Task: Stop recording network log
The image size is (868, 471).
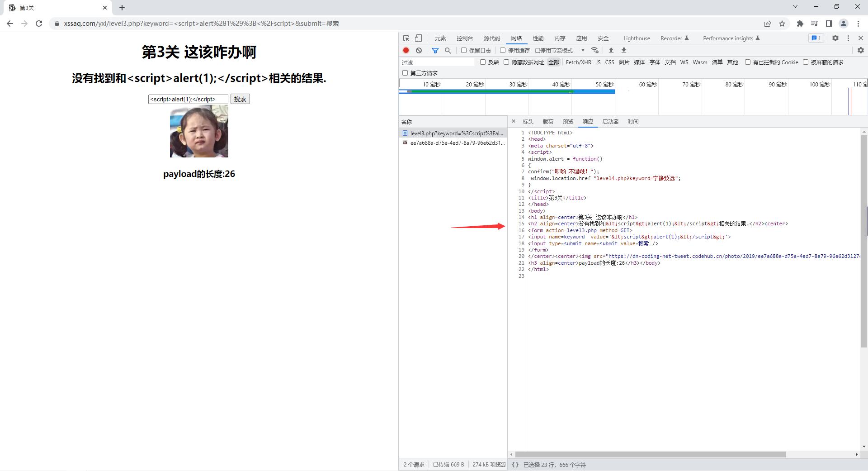Action: [x=406, y=50]
